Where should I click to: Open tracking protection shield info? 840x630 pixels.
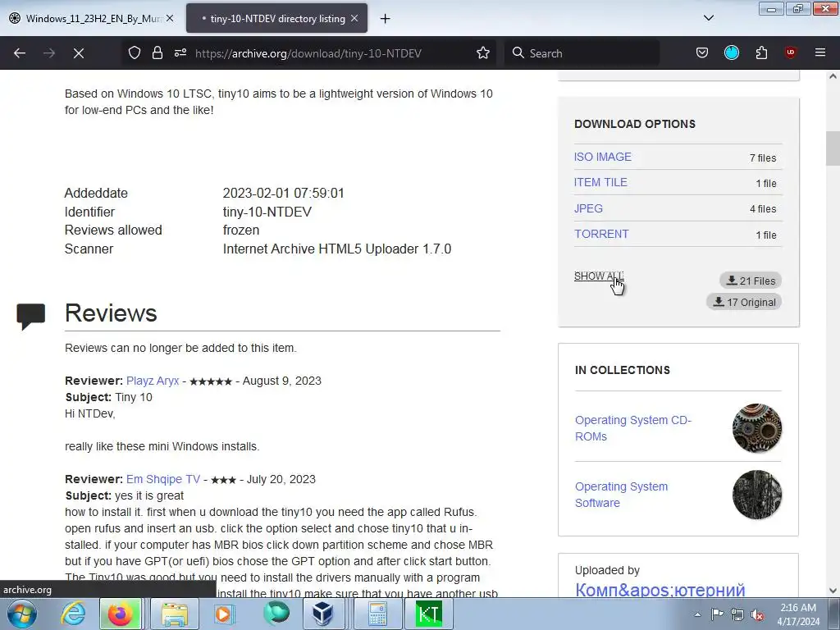pos(135,53)
